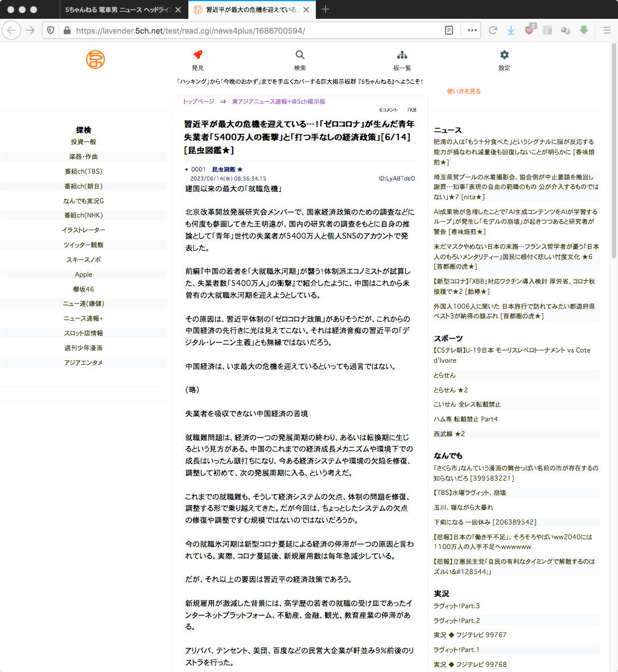Close the 5ちゃんねる 電車男 tab
The height and width of the screenshot is (672, 618).
[178, 10]
